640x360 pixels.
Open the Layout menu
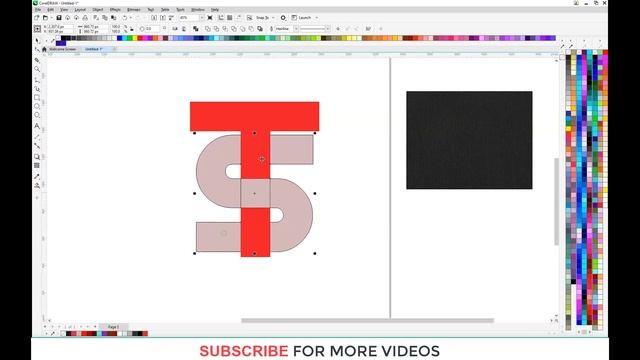pyautogui.click(x=80, y=9)
